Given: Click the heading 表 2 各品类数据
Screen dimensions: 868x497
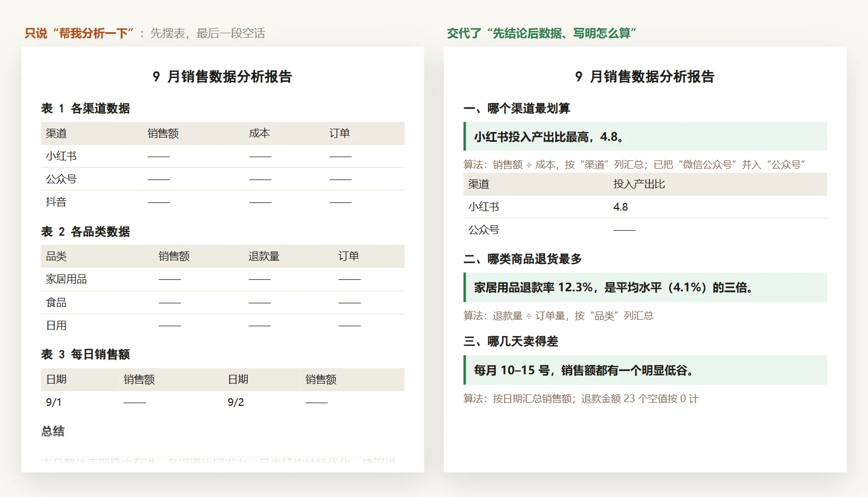Looking at the screenshot, I should (x=86, y=232).
